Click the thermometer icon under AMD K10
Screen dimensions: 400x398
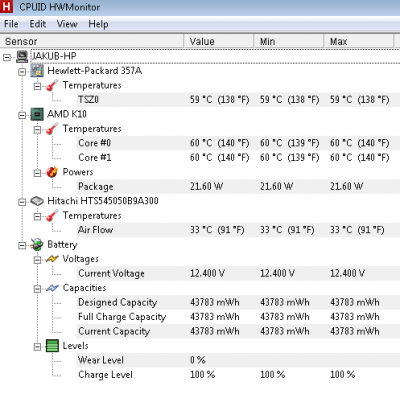pos(52,129)
